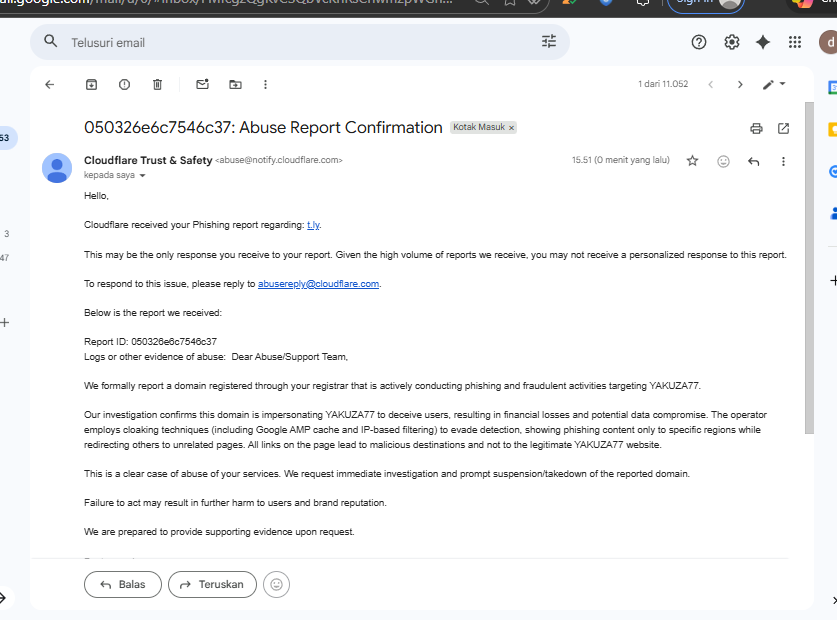Open the toolbar three-dot more menu

coord(265,84)
